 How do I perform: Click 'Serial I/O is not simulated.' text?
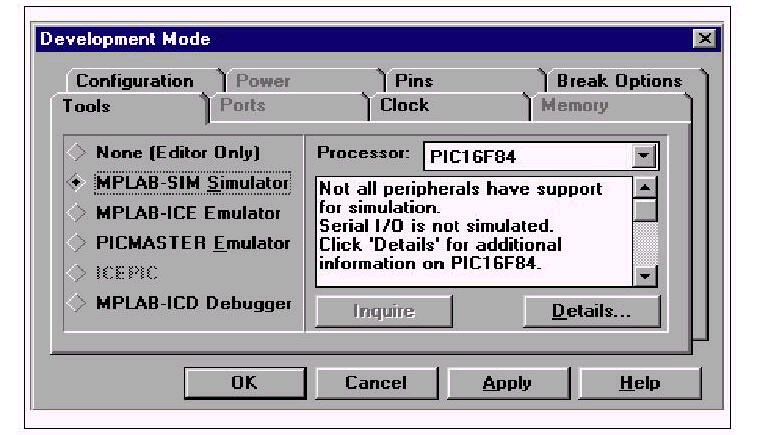point(436,226)
